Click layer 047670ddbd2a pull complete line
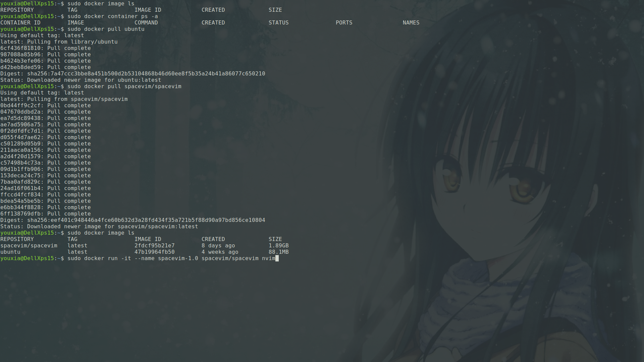This screenshot has width=644, height=362. [46, 112]
